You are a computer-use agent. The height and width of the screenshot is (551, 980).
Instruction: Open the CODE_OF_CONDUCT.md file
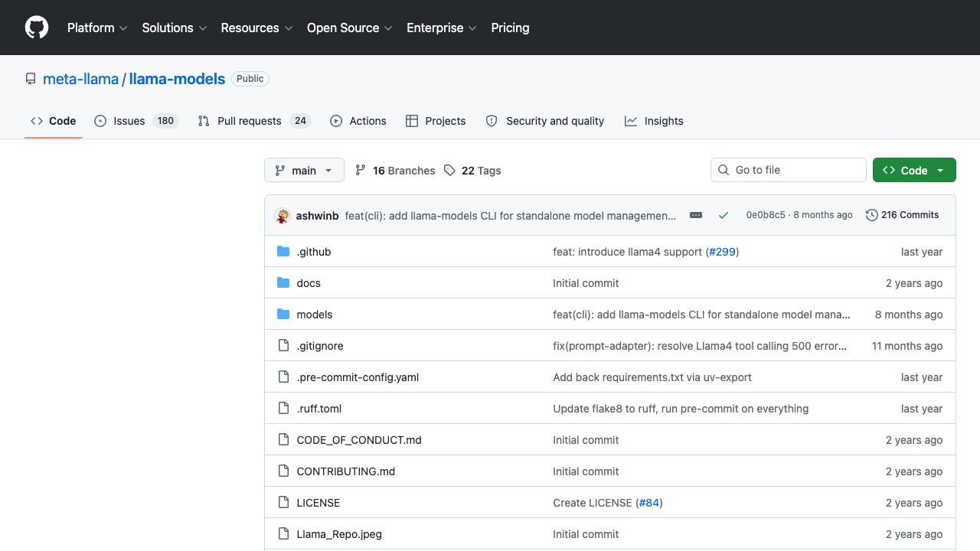click(x=359, y=440)
